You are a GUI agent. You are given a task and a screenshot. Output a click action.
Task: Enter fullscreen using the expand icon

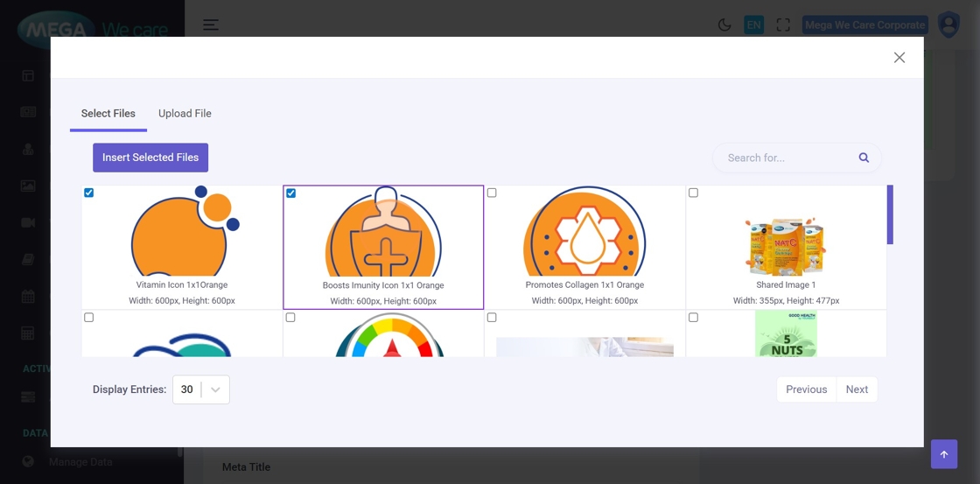pyautogui.click(x=783, y=25)
